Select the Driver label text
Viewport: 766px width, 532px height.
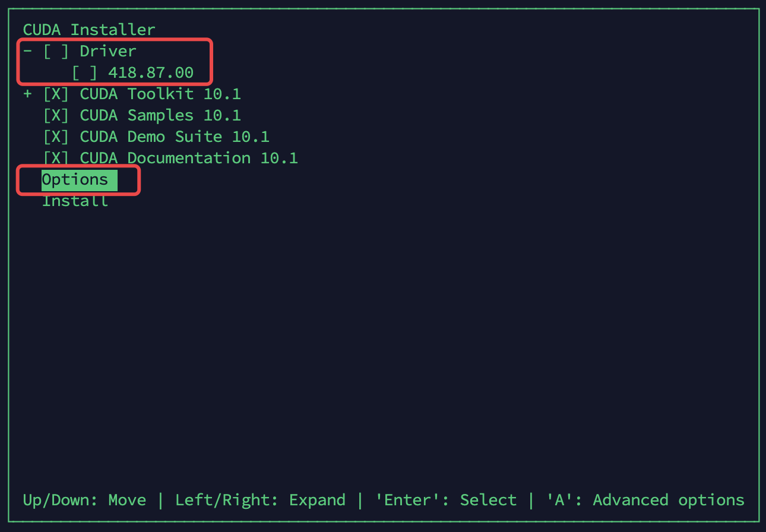click(x=108, y=51)
